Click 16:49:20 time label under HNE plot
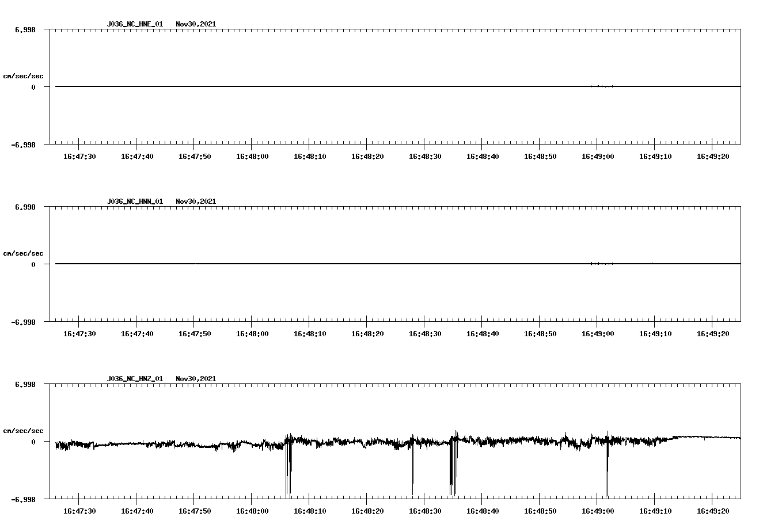 click(713, 157)
